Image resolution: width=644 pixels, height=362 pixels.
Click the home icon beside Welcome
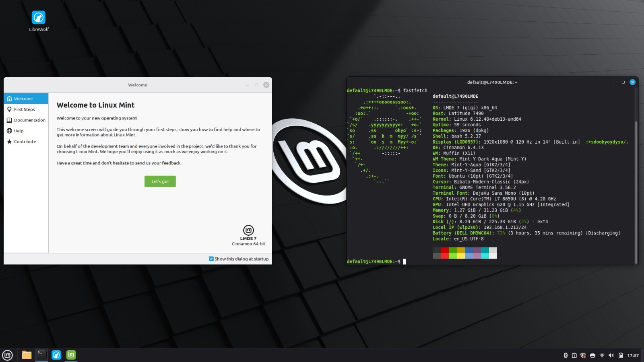(x=9, y=99)
